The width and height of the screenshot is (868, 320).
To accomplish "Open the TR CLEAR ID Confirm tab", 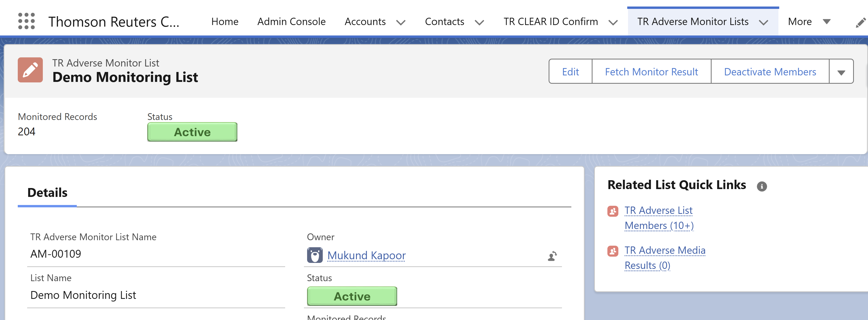I will click(x=550, y=22).
